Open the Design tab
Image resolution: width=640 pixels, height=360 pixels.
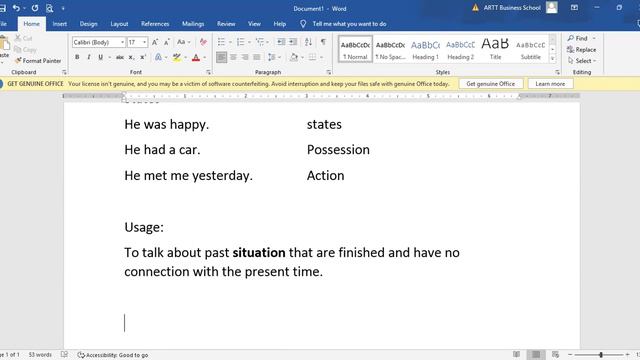(x=89, y=24)
